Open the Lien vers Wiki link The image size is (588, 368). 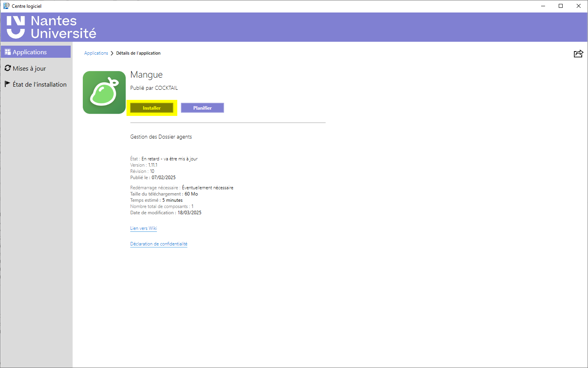pos(143,228)
